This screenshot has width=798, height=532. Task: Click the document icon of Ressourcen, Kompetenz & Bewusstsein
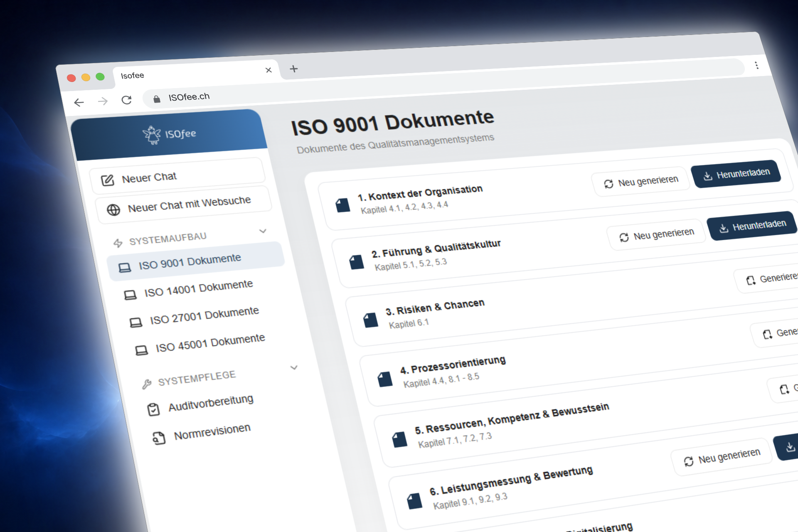(x=399, y=439)
